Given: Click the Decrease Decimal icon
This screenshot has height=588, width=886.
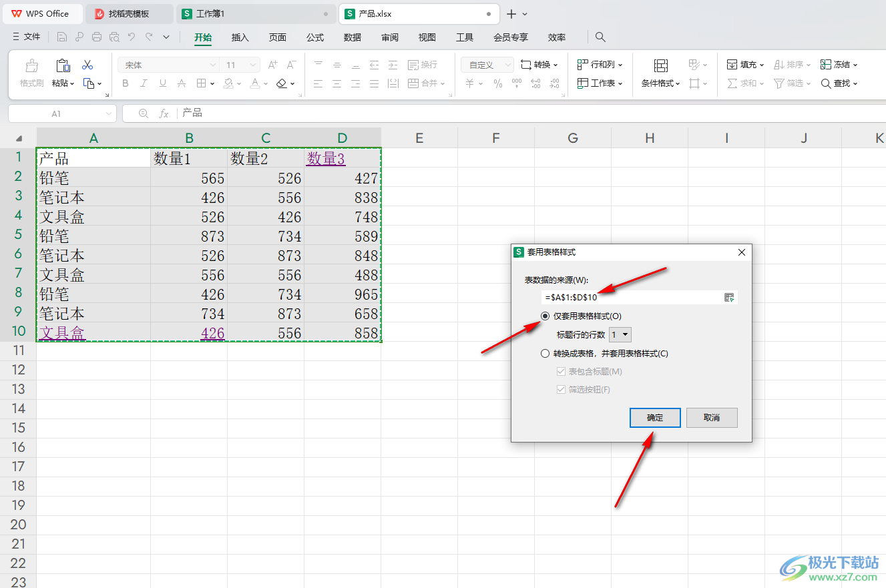Looking at the screenshot, I should click(x=554, y=83).
